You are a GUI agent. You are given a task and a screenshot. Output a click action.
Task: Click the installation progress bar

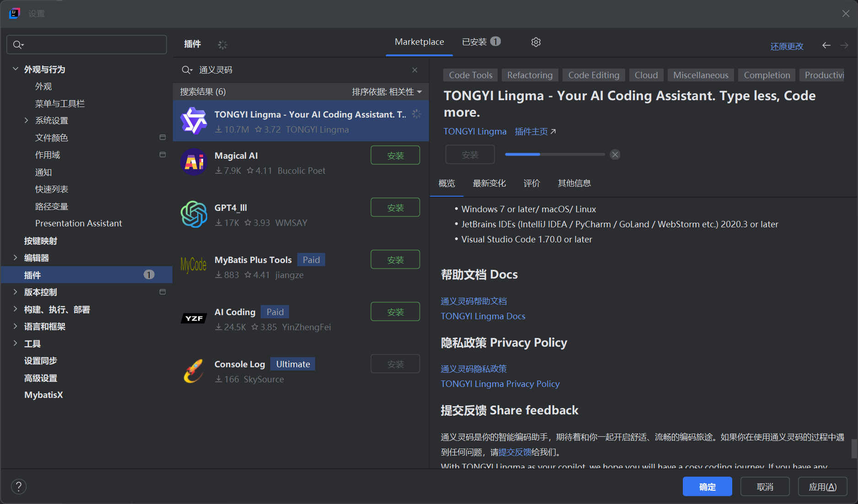(555, 155)
